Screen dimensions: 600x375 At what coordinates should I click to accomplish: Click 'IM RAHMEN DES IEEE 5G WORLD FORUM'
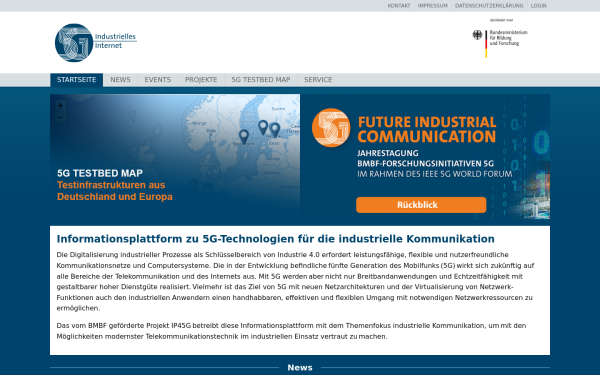click(435, 174)
